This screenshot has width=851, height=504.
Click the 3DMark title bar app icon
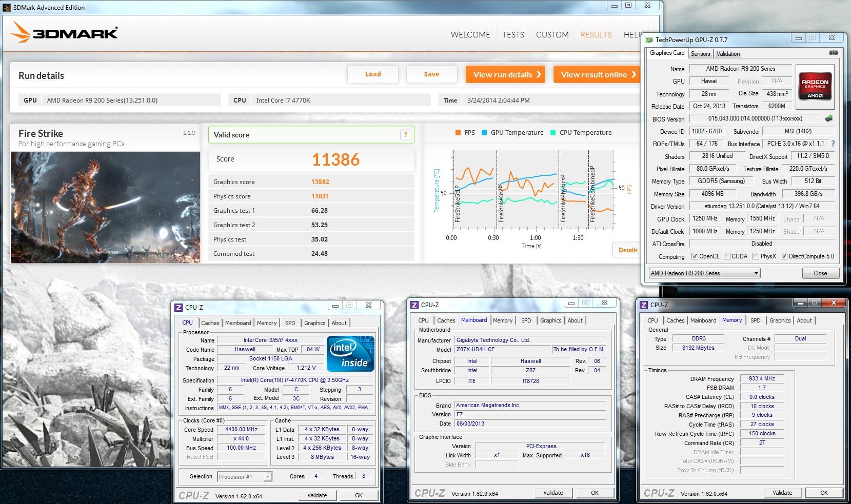coord(6,7)
